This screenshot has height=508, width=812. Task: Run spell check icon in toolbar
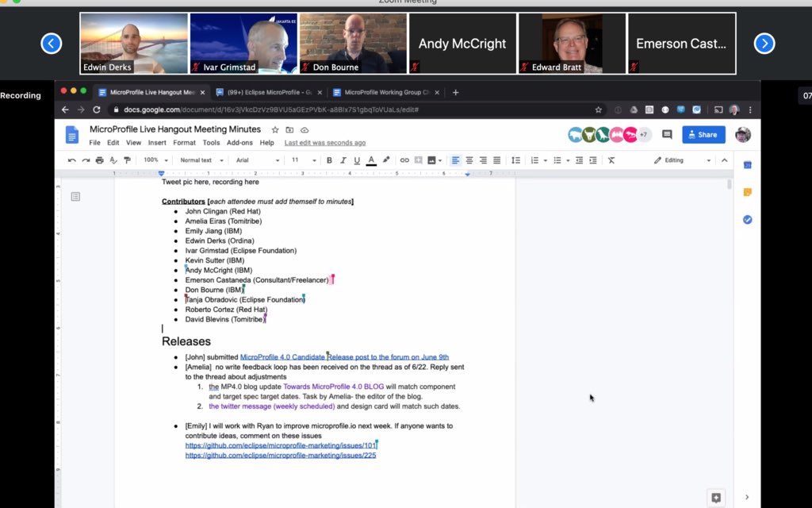point(113,160)
